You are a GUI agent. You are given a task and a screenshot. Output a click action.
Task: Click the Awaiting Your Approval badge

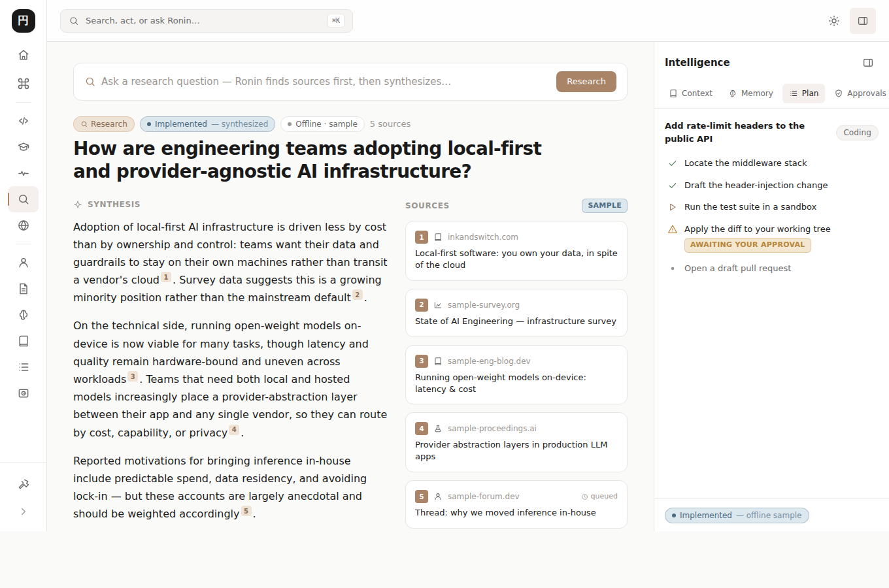coord(748,245)
